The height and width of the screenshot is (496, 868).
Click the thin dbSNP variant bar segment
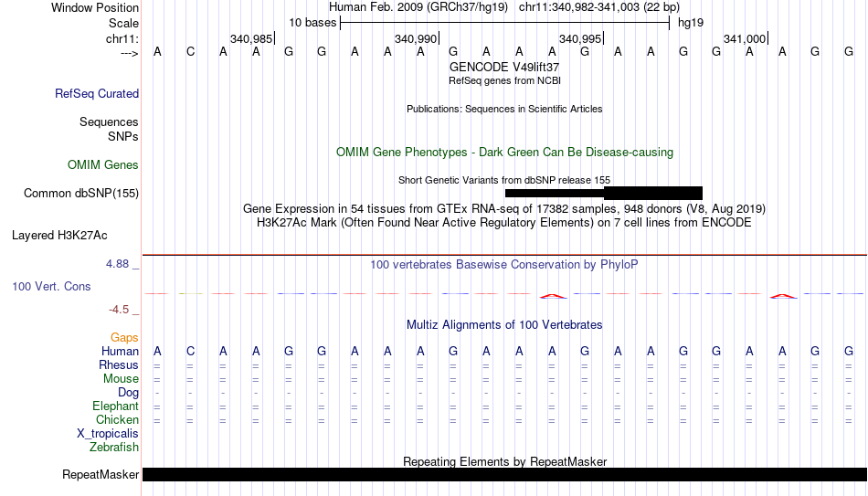(x=554, y=194)
